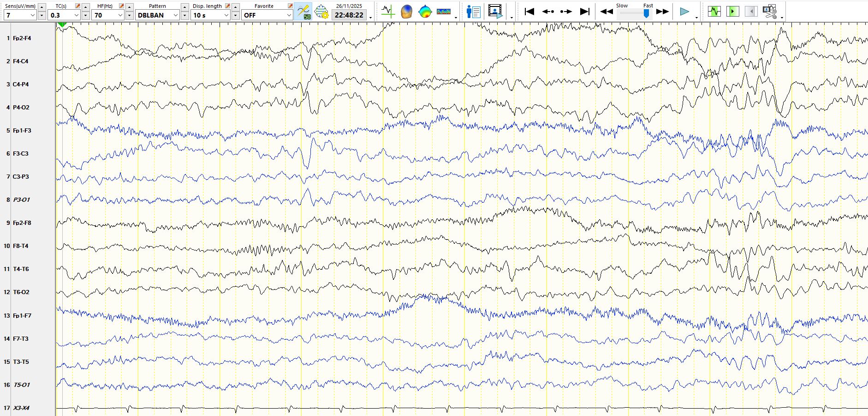Click the Sens(uV/mm) up stepper arrow

pos(42,7)
